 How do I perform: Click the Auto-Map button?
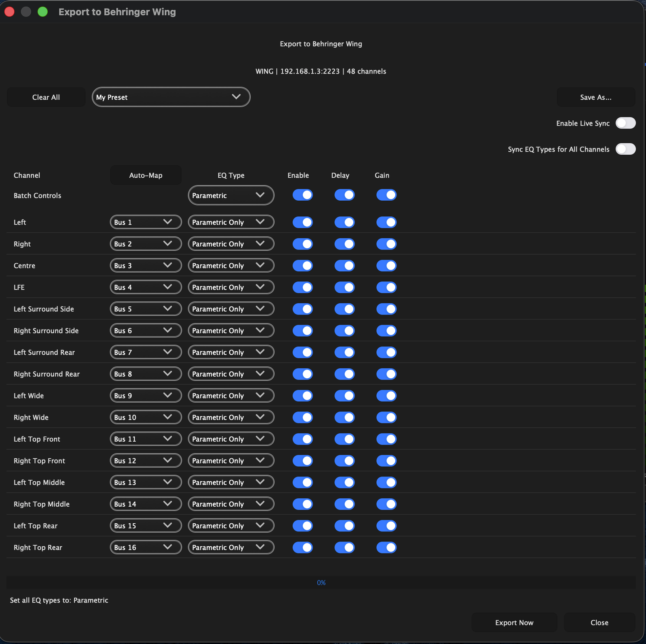coord(146,175)
